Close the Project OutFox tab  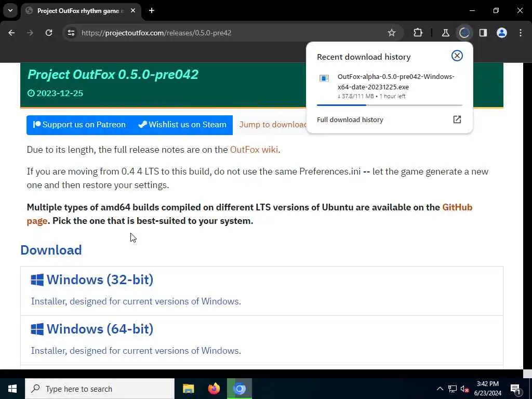click(133, 10)
